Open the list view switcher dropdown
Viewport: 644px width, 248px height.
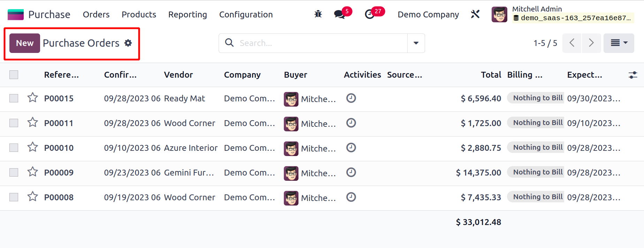tap(619, 43)
